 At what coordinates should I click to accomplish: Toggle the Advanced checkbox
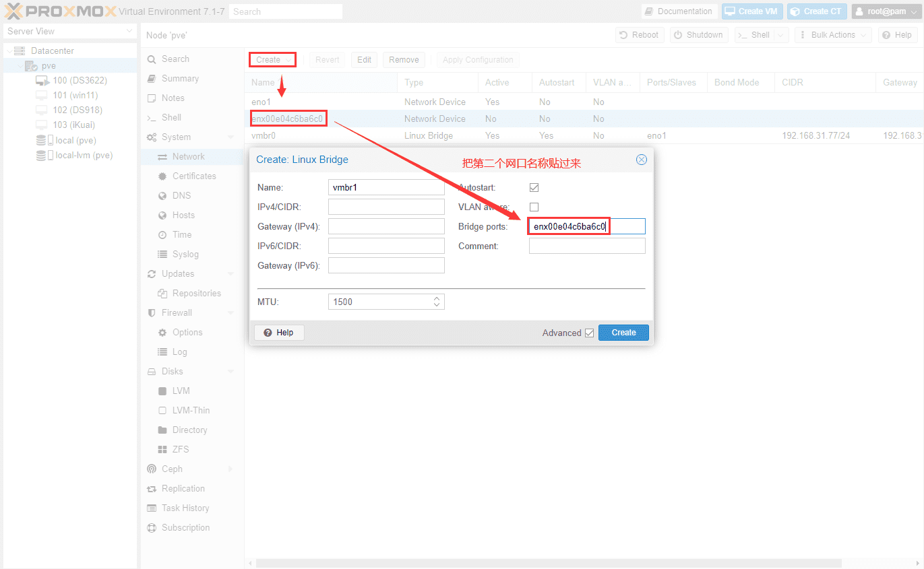pos(589,333)
